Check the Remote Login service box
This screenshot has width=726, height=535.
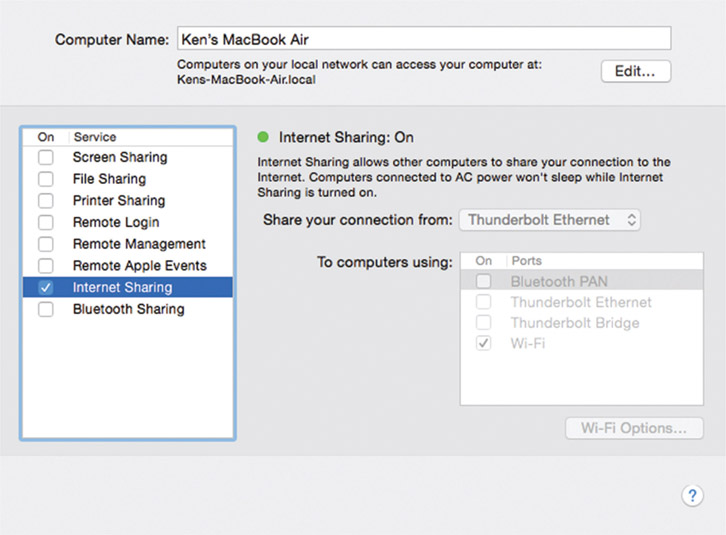click(46, 223)
